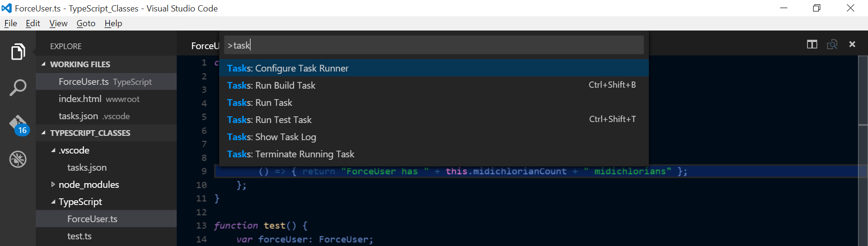This screenshot has height=246, width=868.
Task: Restore down the Visual Studio Code window
Action: coord(817,8)
